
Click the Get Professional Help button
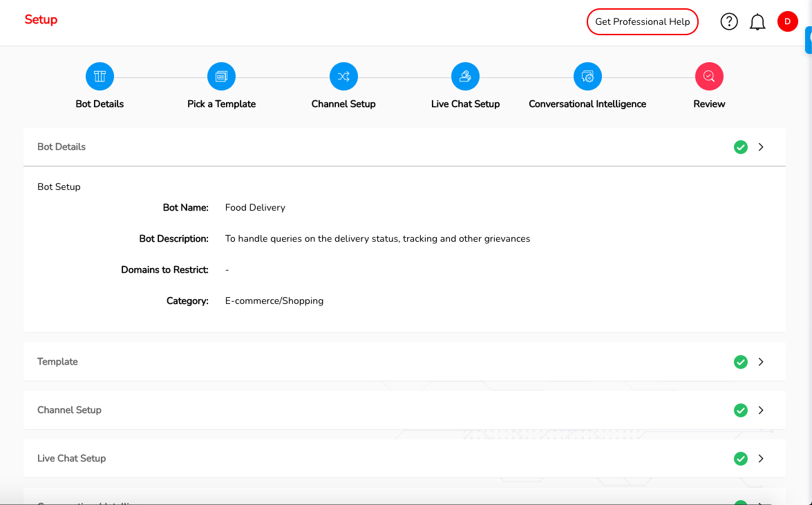click(x=643, y=22)
